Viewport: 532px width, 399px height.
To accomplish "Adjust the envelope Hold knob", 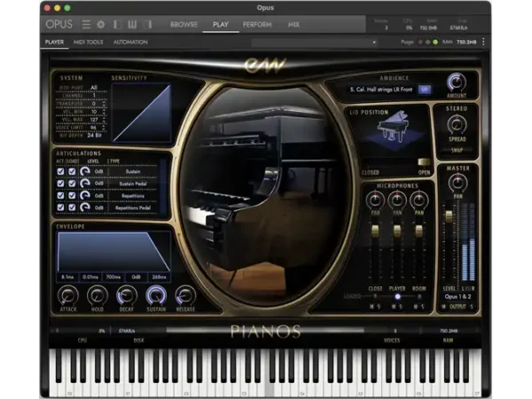I will tap(98, 295).
